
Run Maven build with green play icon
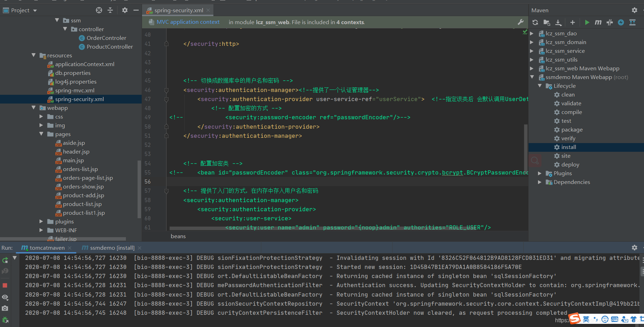point(587,22)
